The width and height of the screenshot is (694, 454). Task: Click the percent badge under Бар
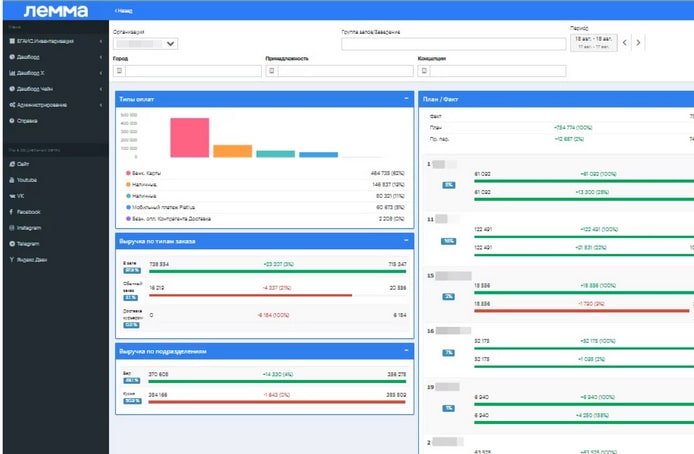click(132, 381)
